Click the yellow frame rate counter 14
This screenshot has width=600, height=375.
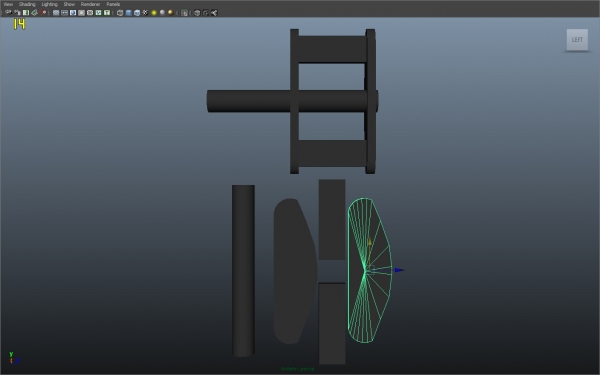tap(19, 24)
